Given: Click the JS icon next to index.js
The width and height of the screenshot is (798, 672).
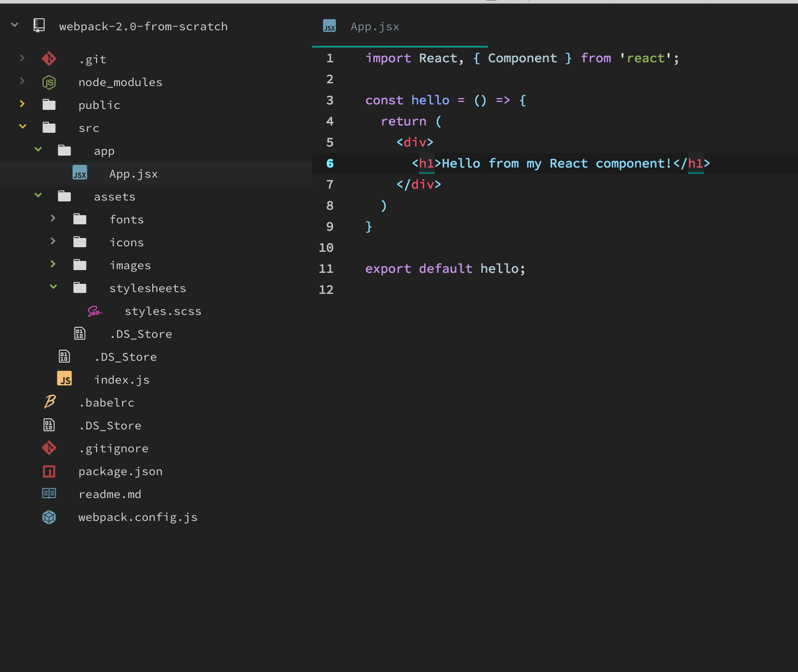Looking at the screenshot, I should point(64,379).
